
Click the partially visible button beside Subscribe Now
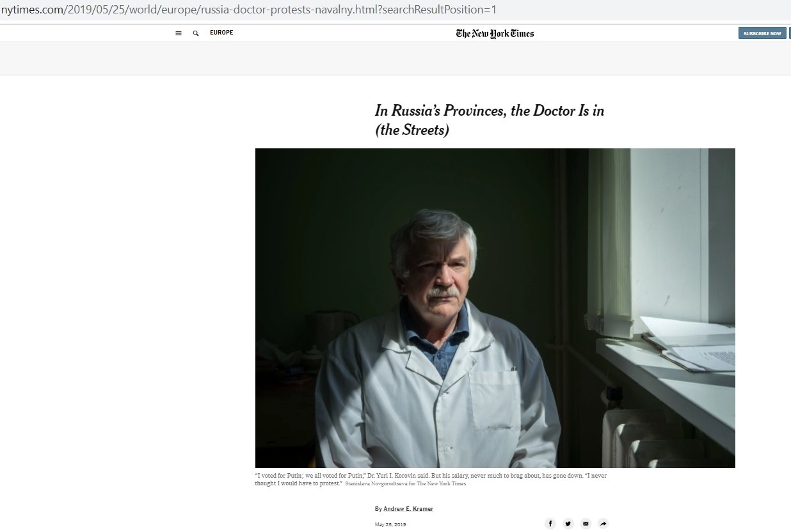tap(790, 33)
